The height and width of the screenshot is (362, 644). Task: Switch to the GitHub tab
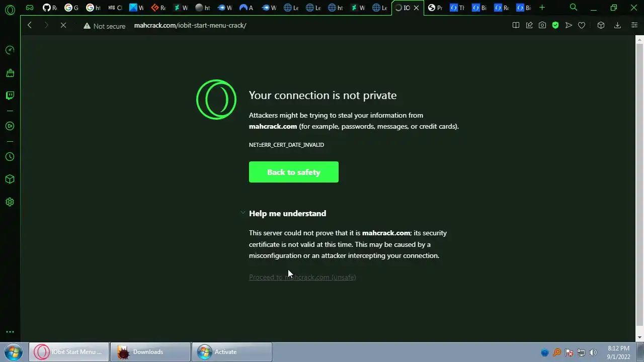click(50, 8)
